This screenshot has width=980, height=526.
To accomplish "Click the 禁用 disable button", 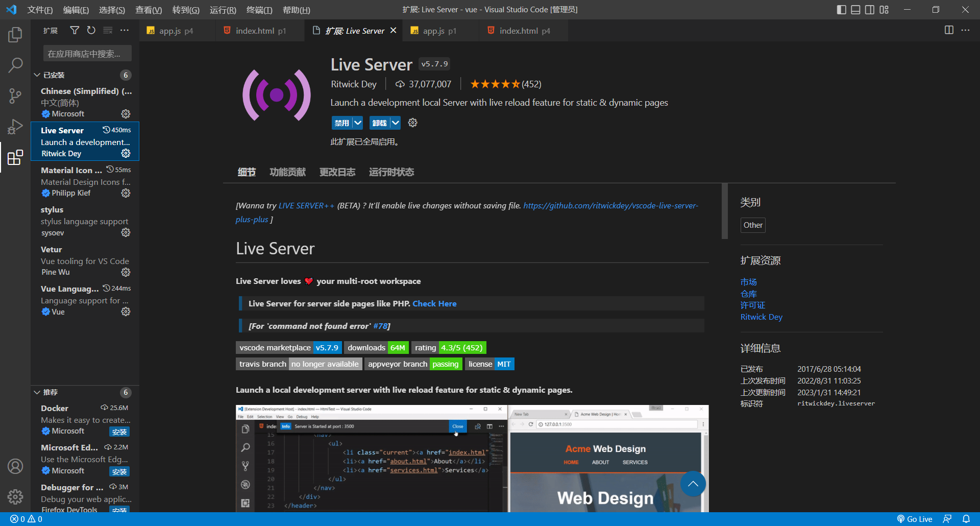I will 341,123.
